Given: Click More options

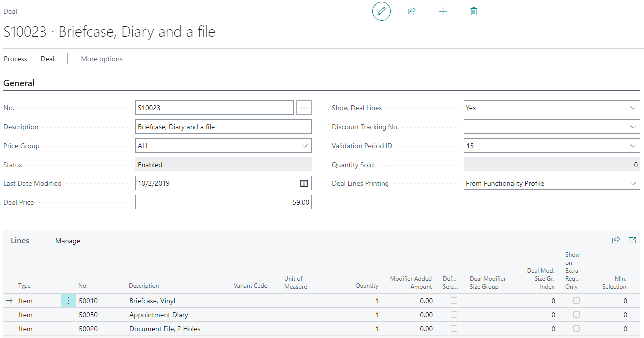Looking at the screenshot, I should tap(102, 59).
